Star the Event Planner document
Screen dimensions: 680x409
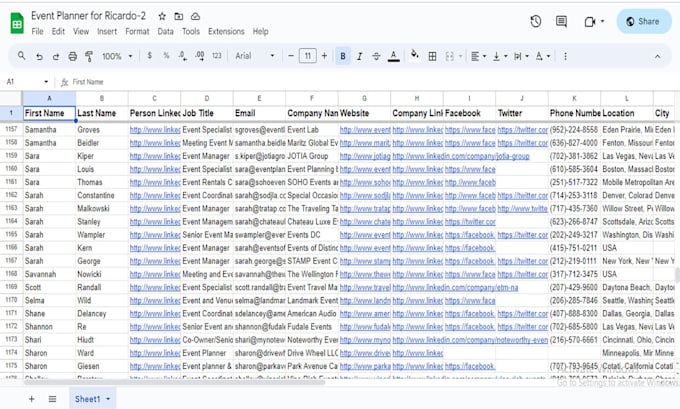162,16
